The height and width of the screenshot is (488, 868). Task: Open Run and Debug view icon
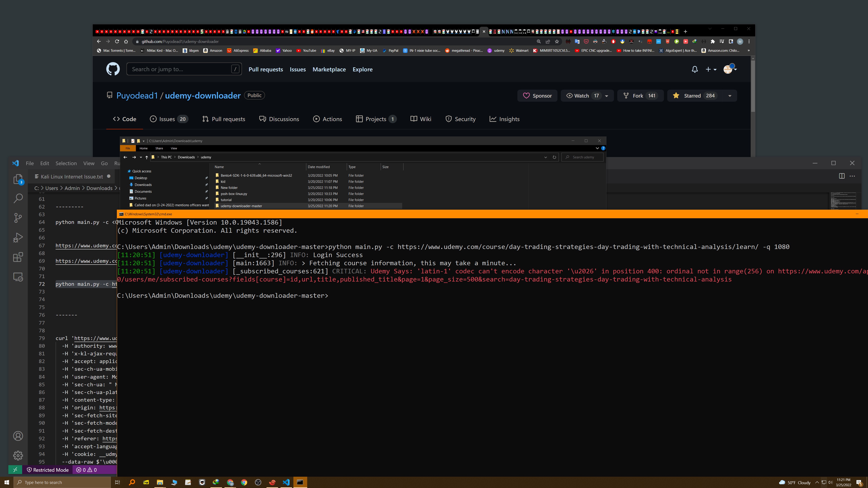click(18, 238)
